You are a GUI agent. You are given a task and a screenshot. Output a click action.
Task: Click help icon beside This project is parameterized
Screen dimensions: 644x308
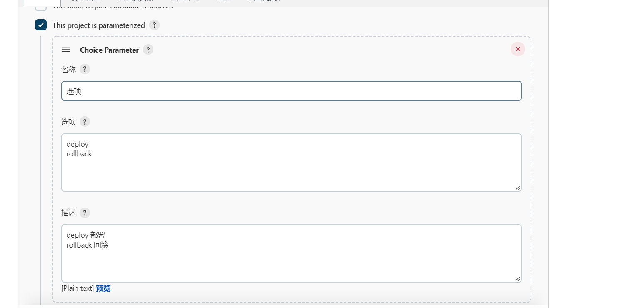[x=154, y=25]
